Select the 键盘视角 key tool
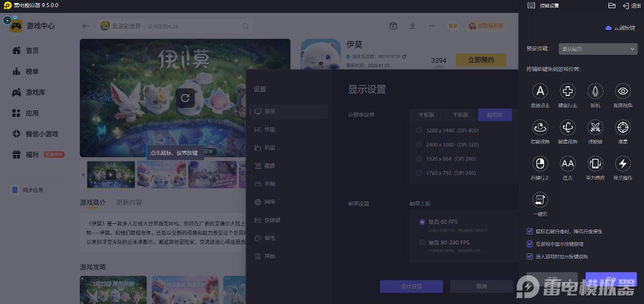Viewport: 644px width, 304px height. pos(567,127)
